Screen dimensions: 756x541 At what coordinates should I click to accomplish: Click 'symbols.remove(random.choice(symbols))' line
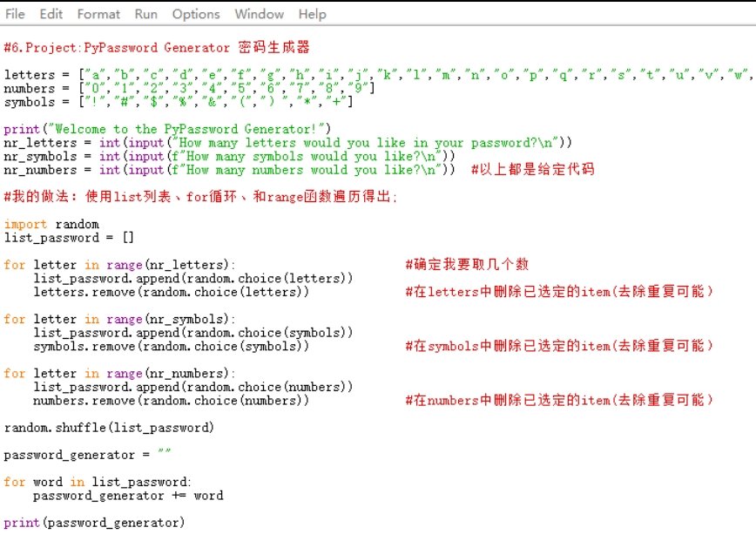point(172,346)
